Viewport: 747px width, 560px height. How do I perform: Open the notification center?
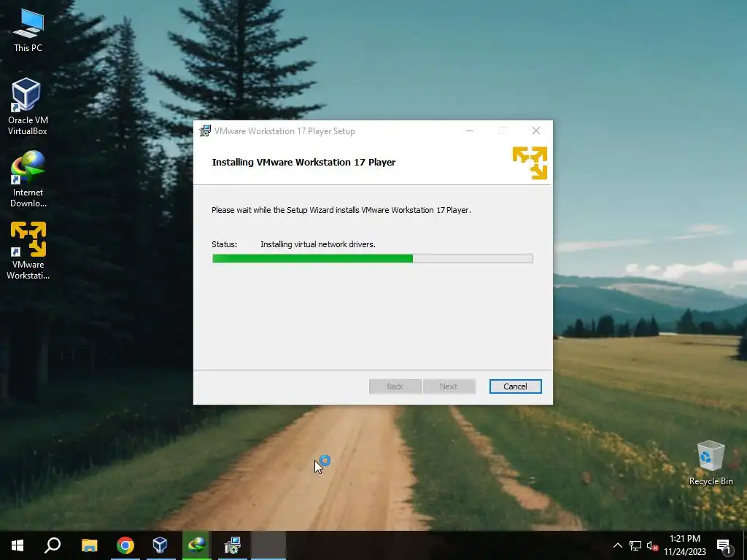pos(724,546)
